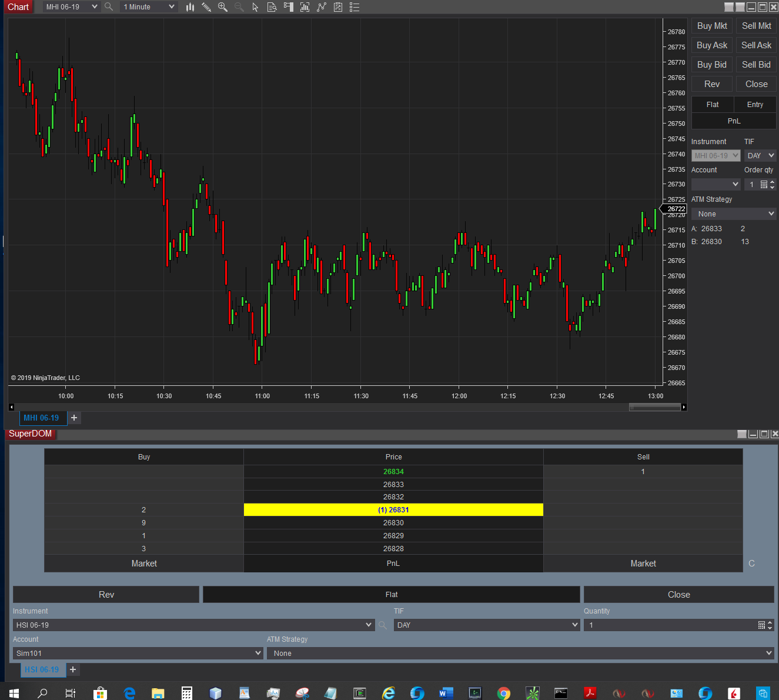Expand the Sim101 account dropdown
This screenshot has width=779, height=700.
point(258,654)
